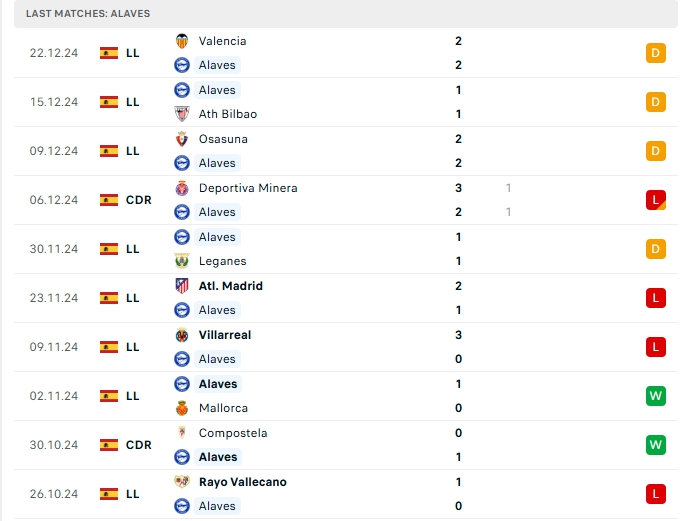Click the Compostela club crest icon
The width and height of the screenshot is (690, 521).
182,433
